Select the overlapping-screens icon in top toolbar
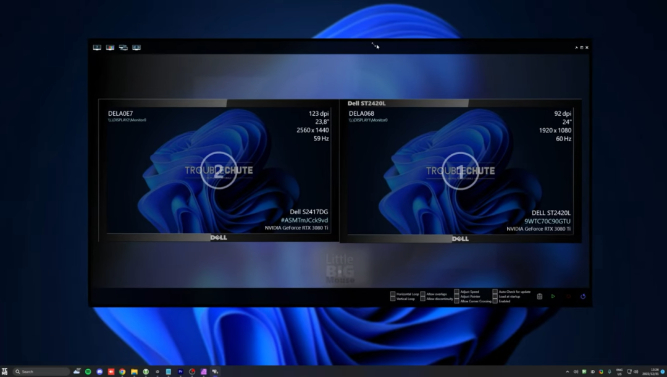Viewport: 667px width, 377px height. coord(123,47)
